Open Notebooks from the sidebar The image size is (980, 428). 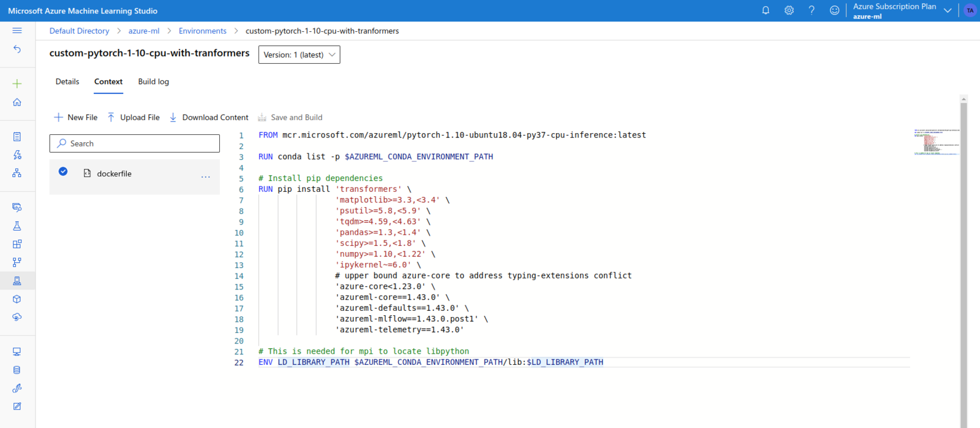[17, 137]
